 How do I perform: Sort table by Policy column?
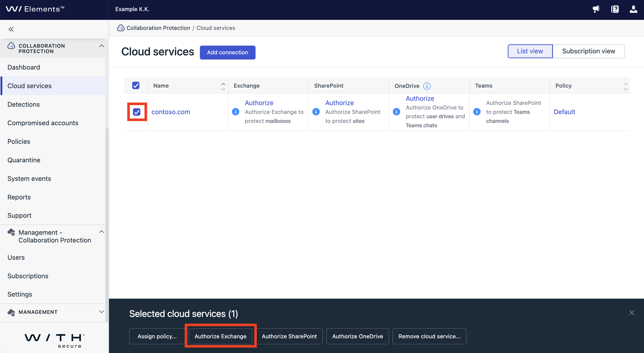tap(626, 86)
